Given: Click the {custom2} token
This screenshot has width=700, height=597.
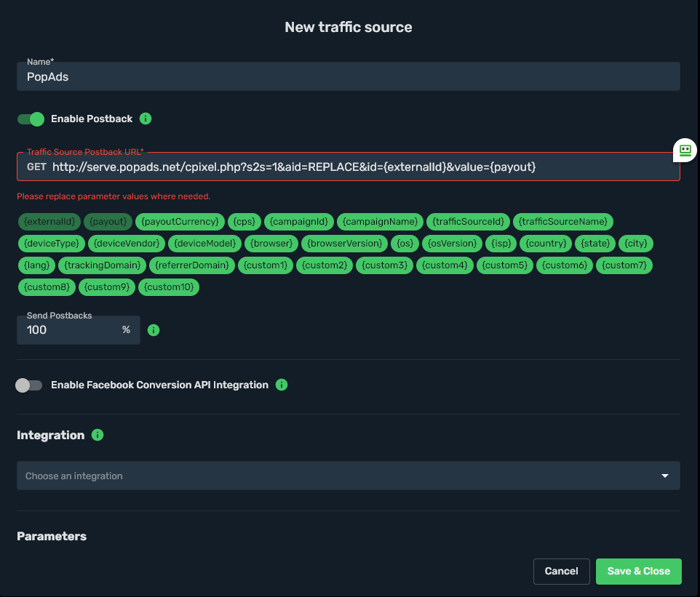Looking at the screenshot, I should tap(325, 265).
